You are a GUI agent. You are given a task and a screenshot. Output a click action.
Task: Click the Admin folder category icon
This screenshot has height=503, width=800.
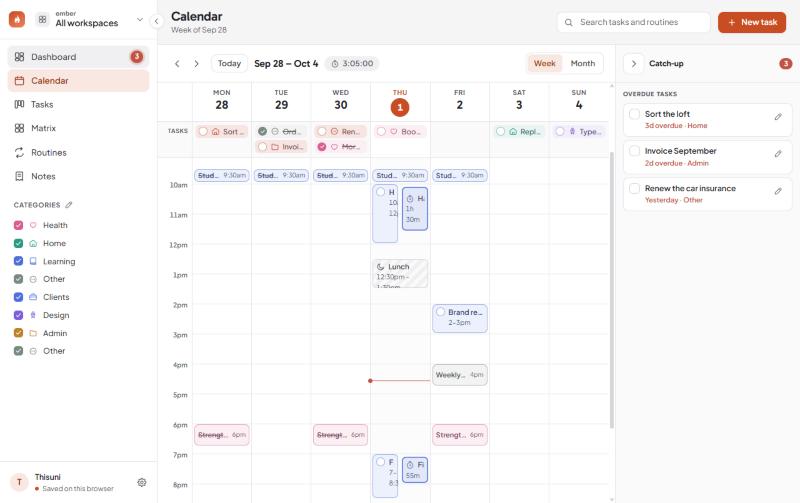[33, 333]
